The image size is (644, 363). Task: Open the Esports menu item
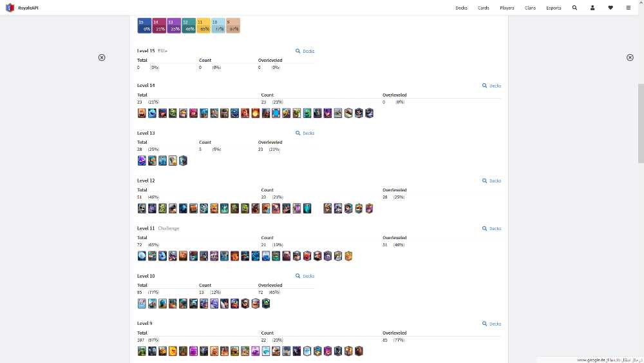[x=554, y=8]
